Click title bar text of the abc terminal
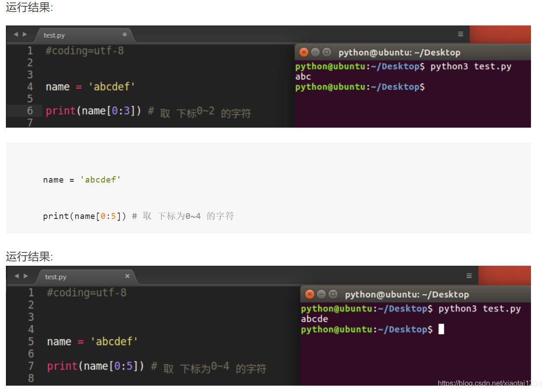This screenshot has width=546, height=392. point(399,53)
